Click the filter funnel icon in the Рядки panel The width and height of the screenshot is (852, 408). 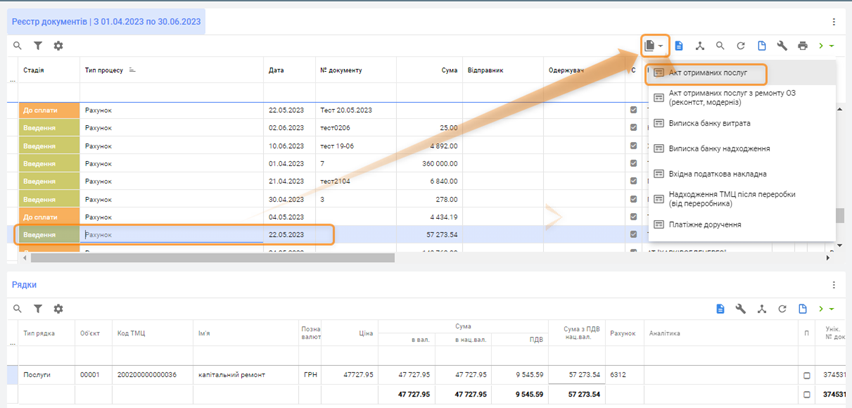click(x=38, y=310)
